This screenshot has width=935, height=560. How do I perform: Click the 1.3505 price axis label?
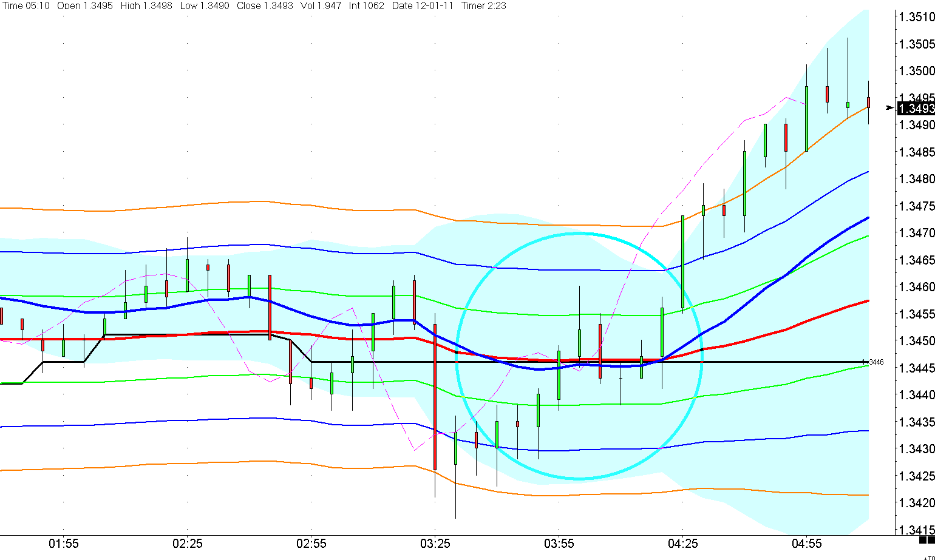[x=917, y=44]
